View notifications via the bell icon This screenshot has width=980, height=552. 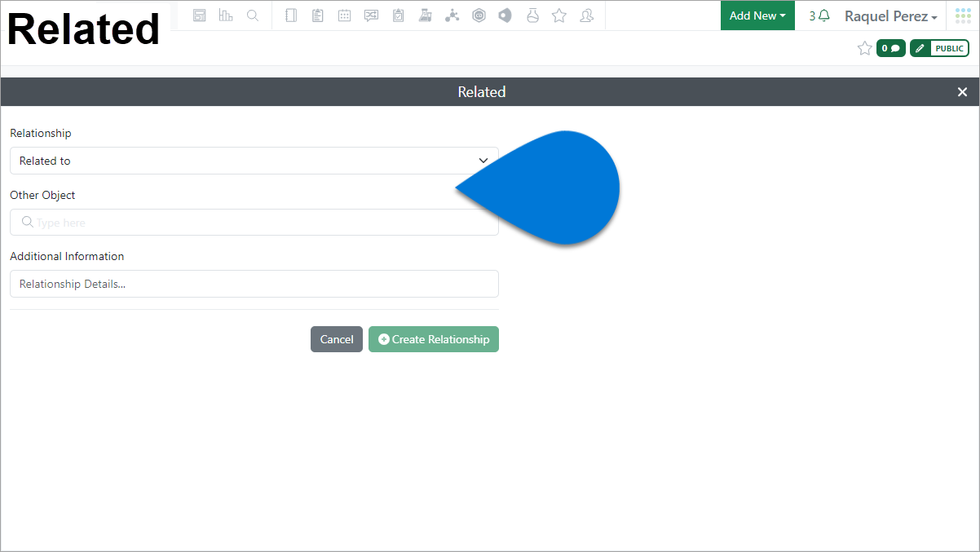(x=824, y=15)
